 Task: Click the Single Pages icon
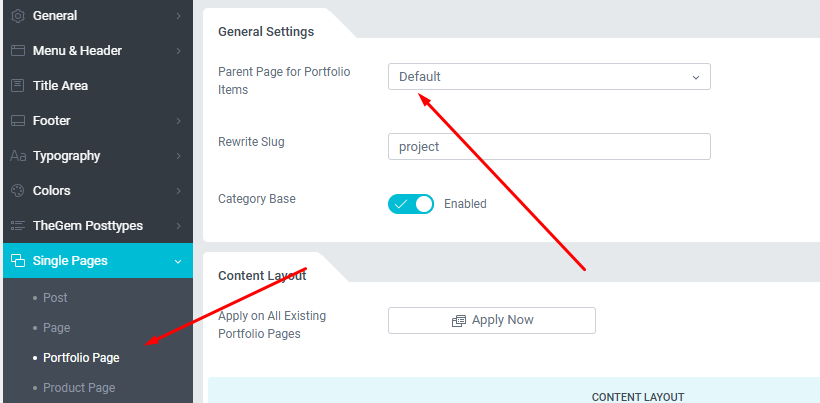(x=18, y=261)
